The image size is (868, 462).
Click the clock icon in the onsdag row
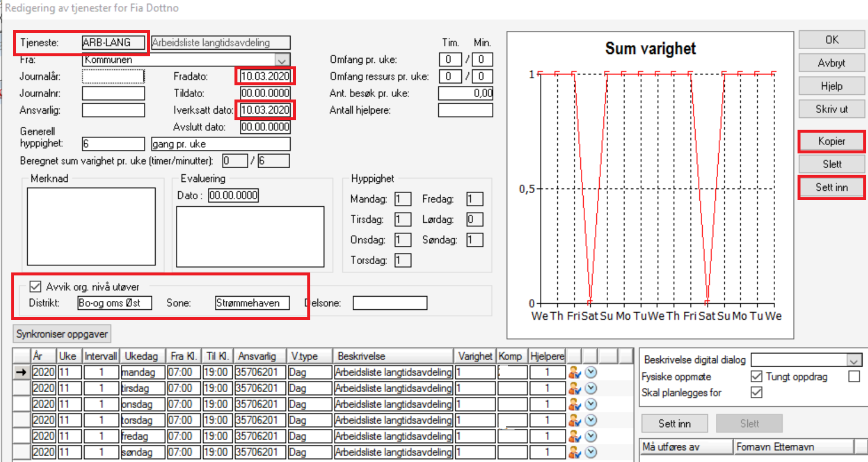(590, 404)
